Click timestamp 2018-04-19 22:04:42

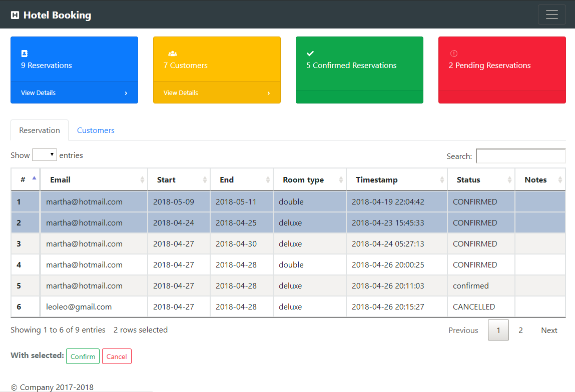(388, 202)
